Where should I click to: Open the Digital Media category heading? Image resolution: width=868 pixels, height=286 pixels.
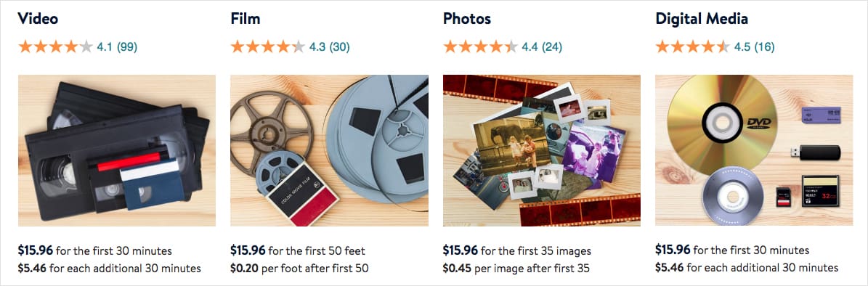click(x=702, y=19)
